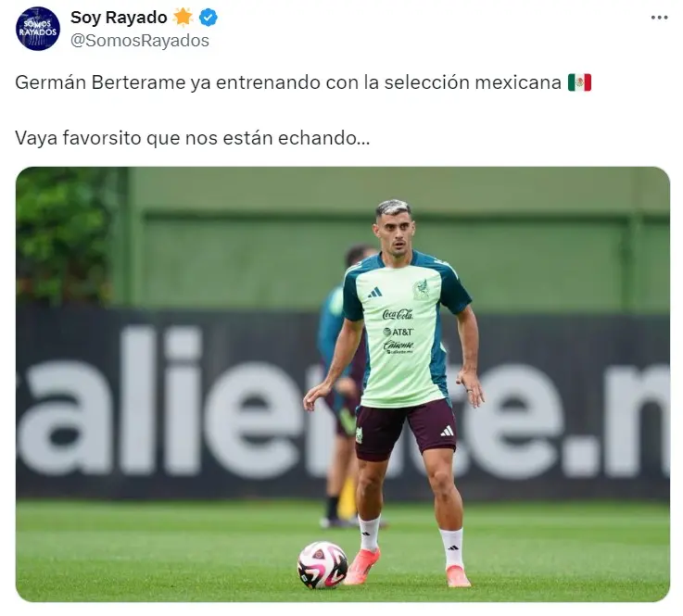Click the Adidas logo on the maroon shorts
The image size is (683, 616).
(x=447, y=431)
